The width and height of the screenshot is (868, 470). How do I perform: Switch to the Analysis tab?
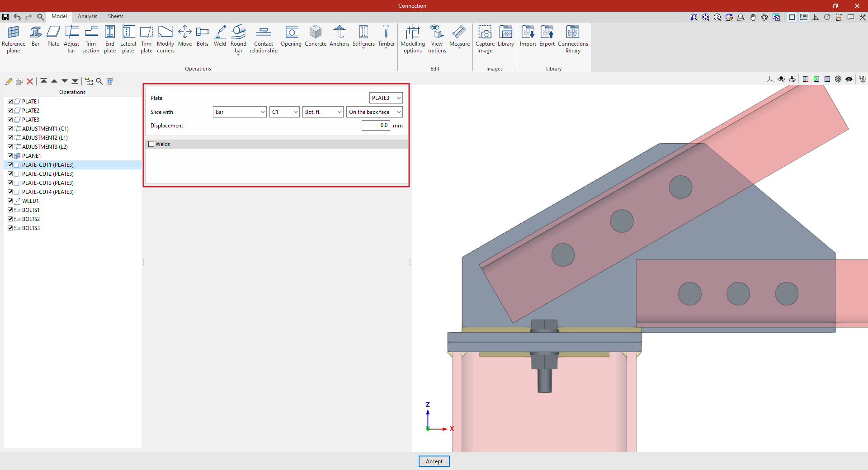click(87, 16)
